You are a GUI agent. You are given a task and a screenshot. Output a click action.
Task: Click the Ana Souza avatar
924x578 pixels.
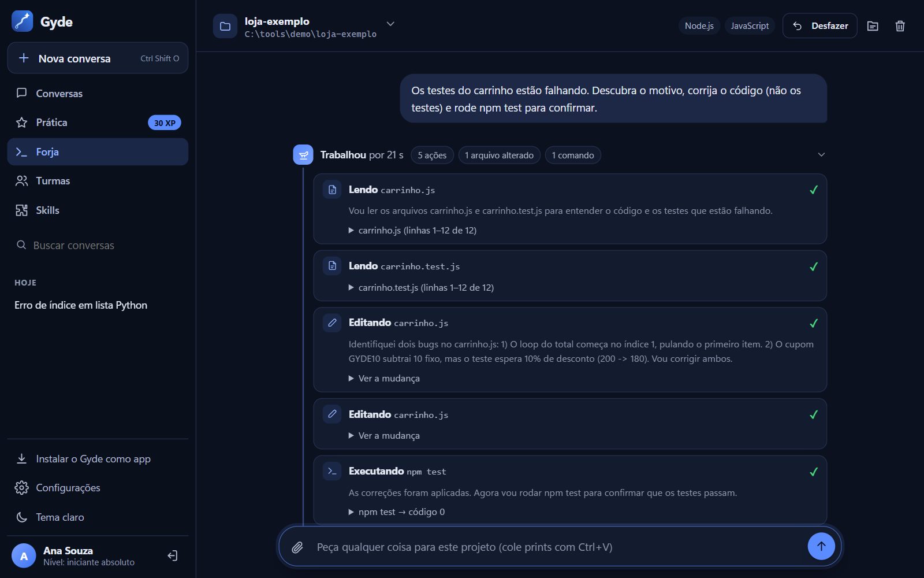(x=24, y=555)
